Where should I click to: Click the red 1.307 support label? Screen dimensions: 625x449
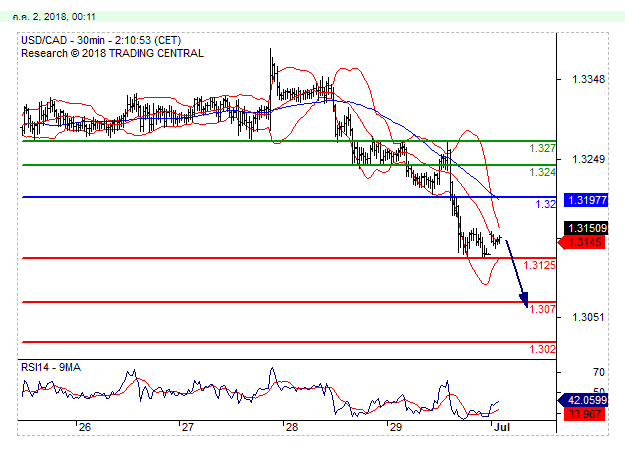point(542,309)
